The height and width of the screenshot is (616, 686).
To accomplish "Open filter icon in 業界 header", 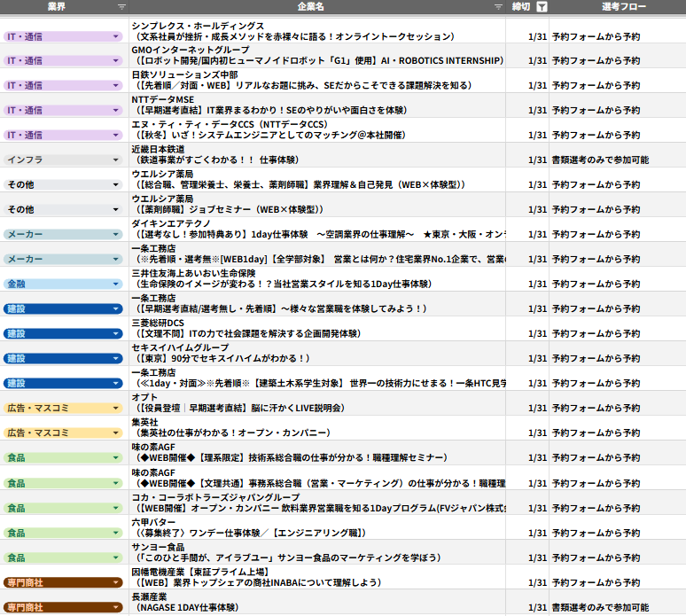I will [x=121, y=6].
